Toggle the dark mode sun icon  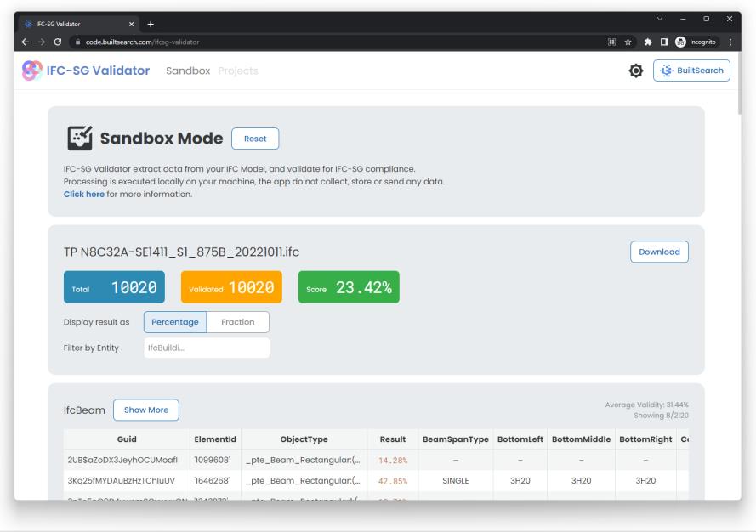coord(634,71)
